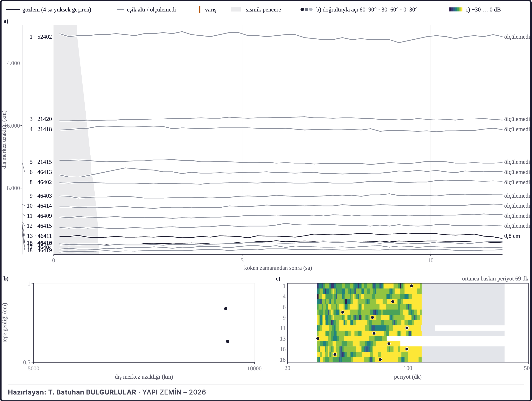Click the 'gözlem (4 sa yüksek geçiren)' legend label
This screenshot has height=401, width=532.
[x=57, y=10]
